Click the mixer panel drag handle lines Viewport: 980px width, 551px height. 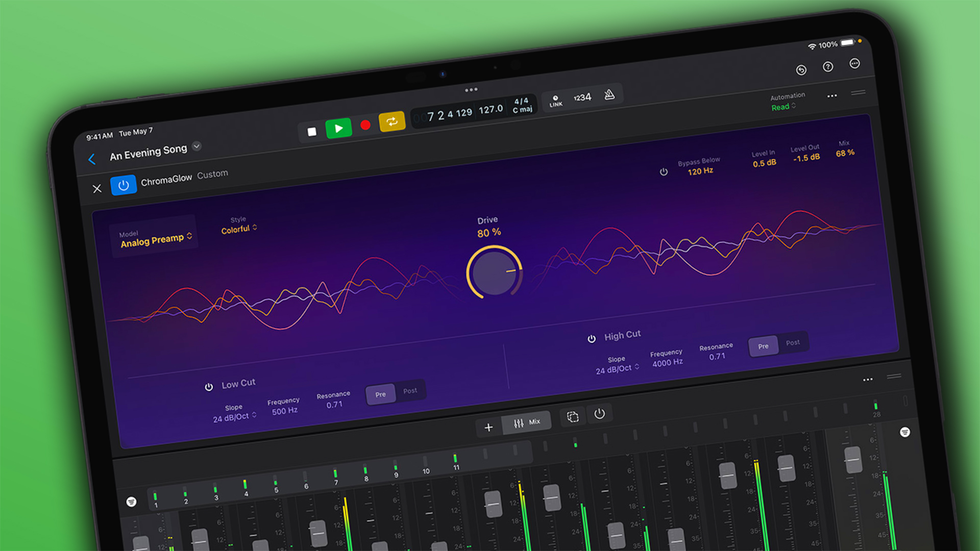894,376
